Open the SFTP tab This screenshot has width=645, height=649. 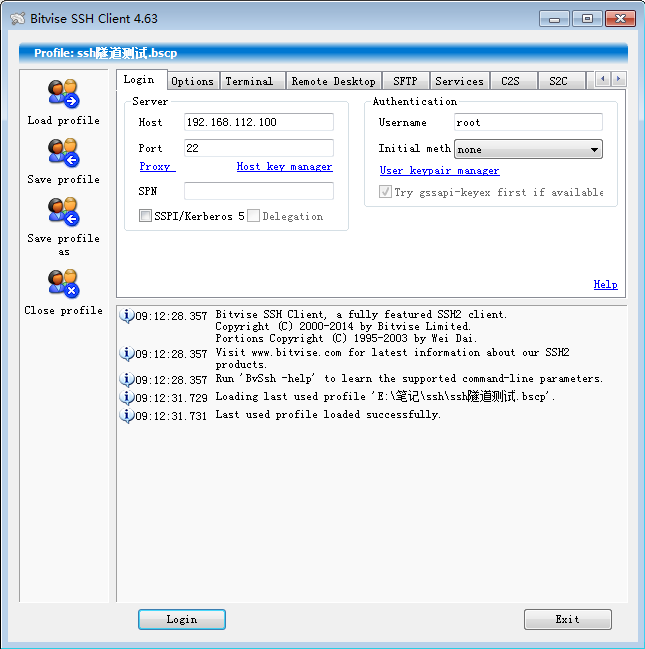point(405,81)
